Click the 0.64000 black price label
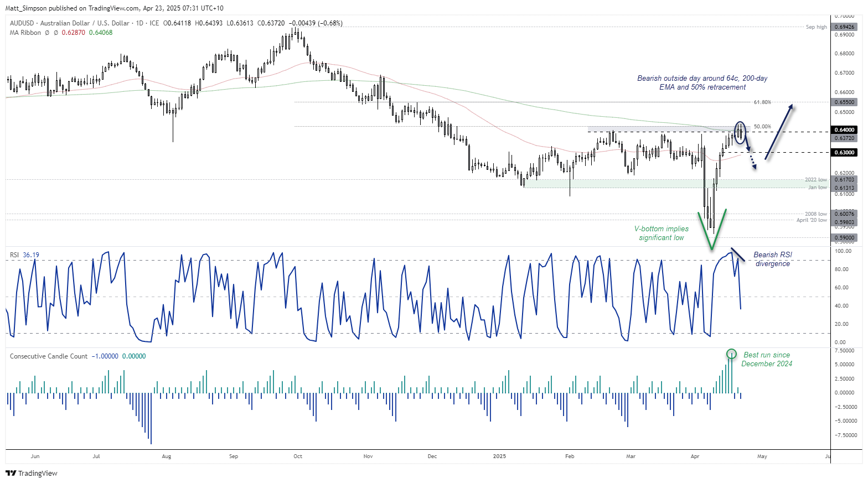This screenshot has width=868, height=483. click(x=844, y=130)
